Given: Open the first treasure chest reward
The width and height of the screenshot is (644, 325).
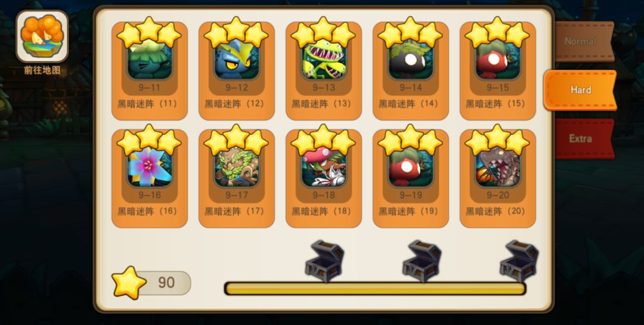Looking at the screenshot, I should [324, 261].
